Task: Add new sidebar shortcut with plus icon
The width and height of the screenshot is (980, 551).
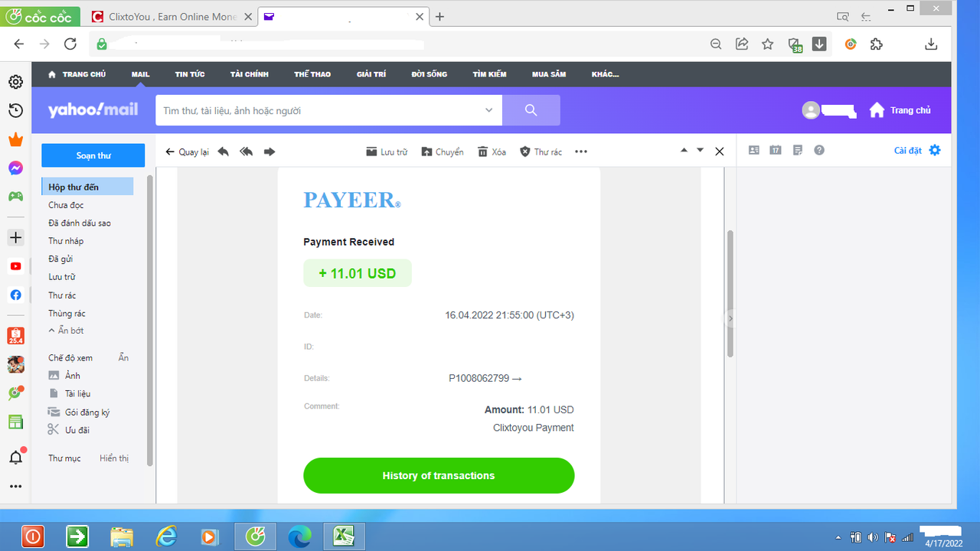Action: (15, 238)
